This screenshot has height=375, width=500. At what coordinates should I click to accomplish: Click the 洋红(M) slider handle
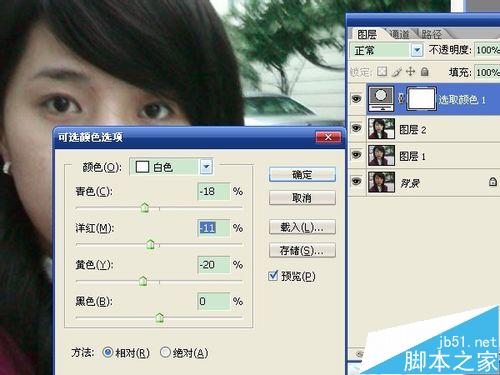[x=151, y=244]
